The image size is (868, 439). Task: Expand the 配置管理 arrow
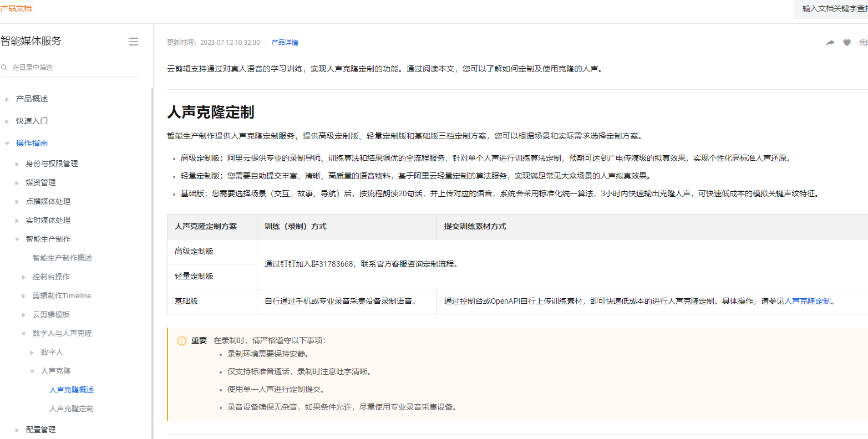tap(17, 430)
